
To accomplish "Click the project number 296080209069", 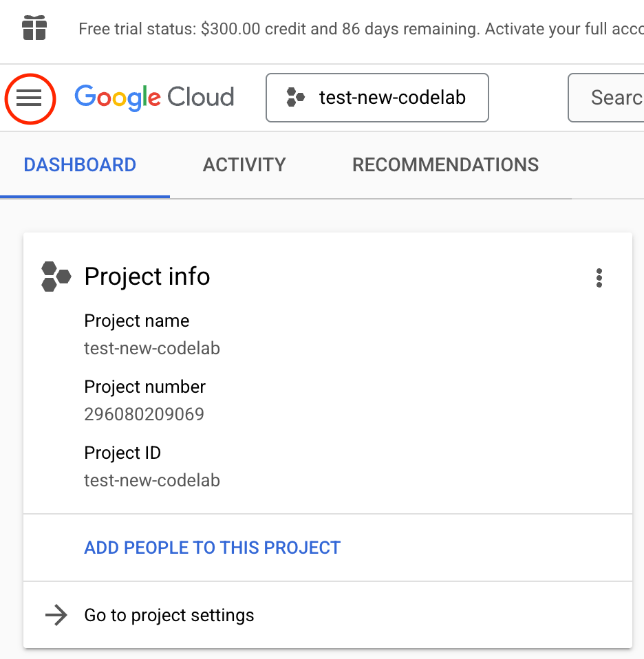I will point(144,414).
